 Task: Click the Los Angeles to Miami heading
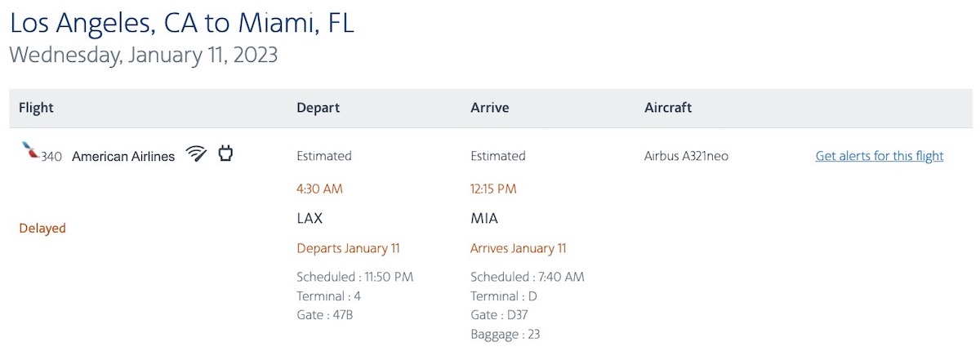pyautogui.click(x=182, y=23)
